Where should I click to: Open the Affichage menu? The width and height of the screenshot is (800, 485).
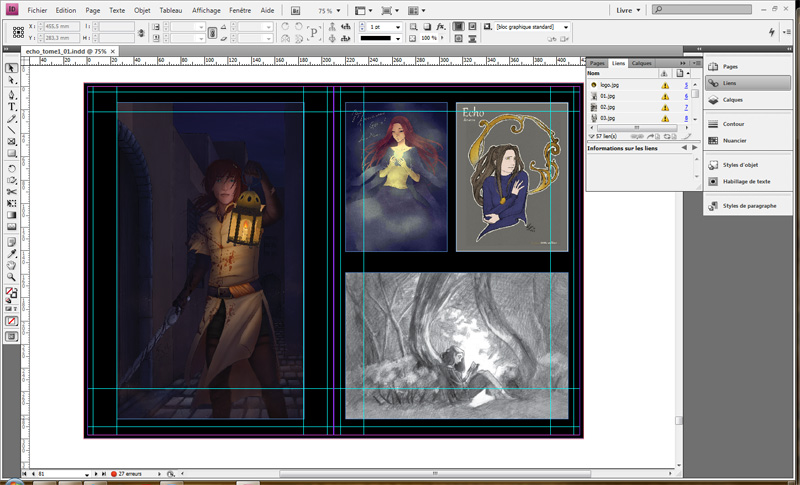[206, 10]
